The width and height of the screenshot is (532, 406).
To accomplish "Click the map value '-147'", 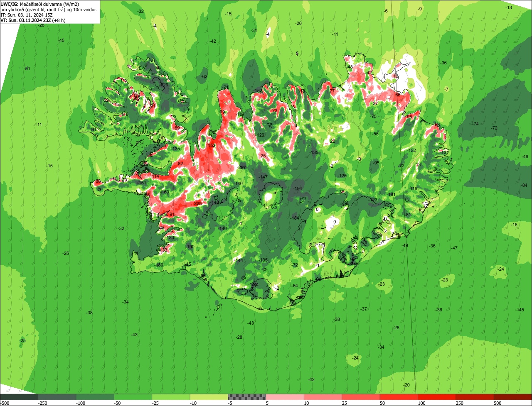I will pyautogui.click(x=263, y=177).
